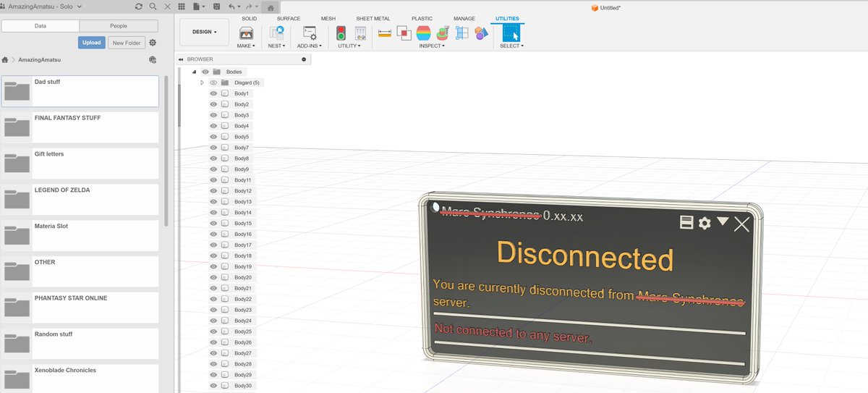Open the DESIGN workspace dropdown
The image size is (868, 393).
[x=204, y=32]
